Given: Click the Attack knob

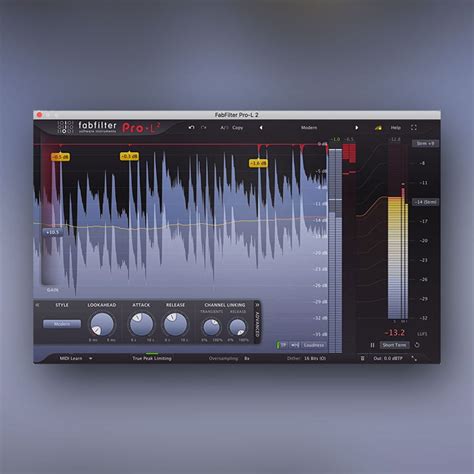Looking at the screenshot, I should pos(141,324).
